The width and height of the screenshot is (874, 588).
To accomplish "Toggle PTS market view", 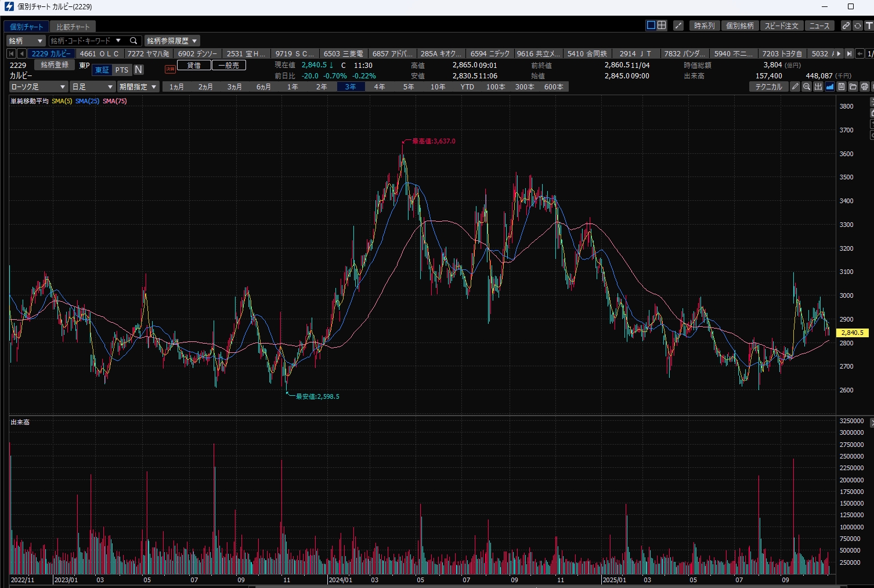I will point(122,70).
